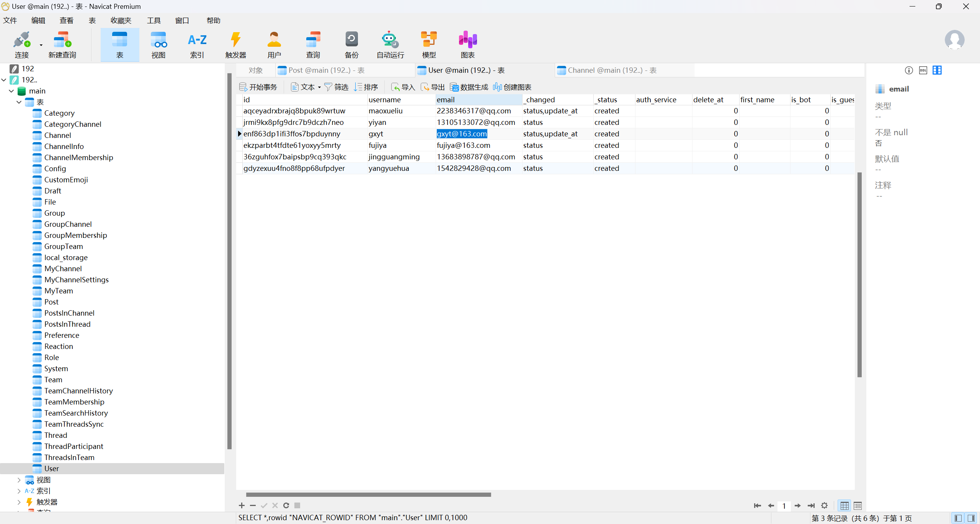Click the add record plus icon
Image resolution: width=980 pixels, height=524 pixels.
[242, 506]
